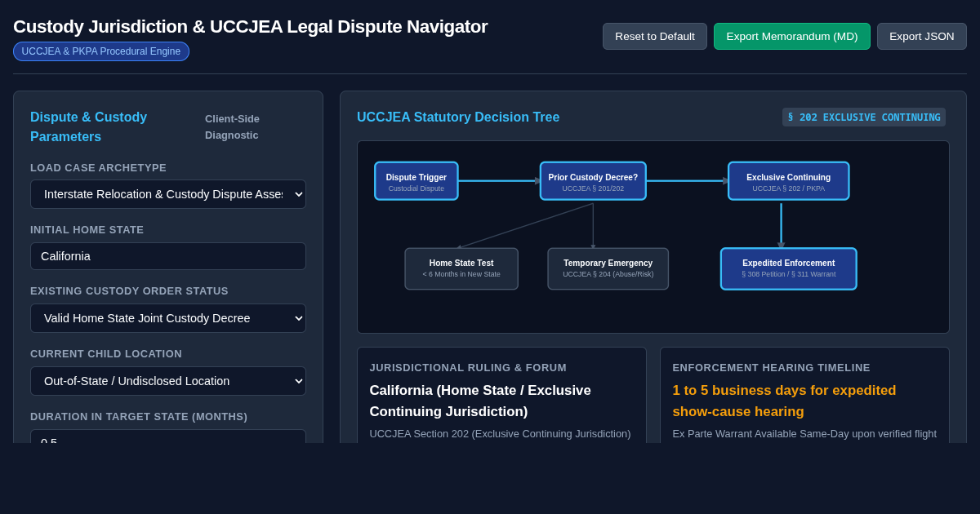Click the 1 to 5 business days text

784,401
